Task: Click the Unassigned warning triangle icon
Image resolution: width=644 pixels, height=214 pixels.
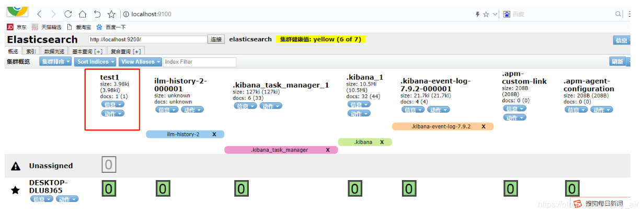Action: (16, 166)
